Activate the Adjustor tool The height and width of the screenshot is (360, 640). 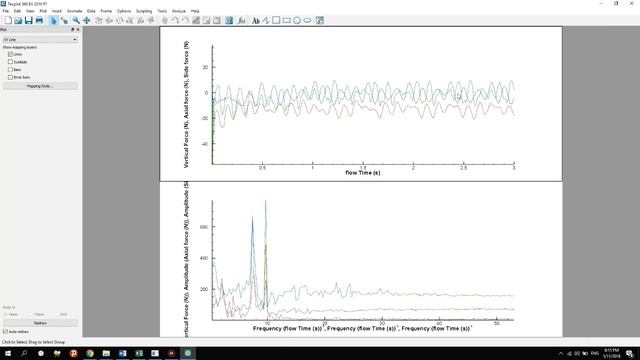pyautogui.click(x=64, y=20)
